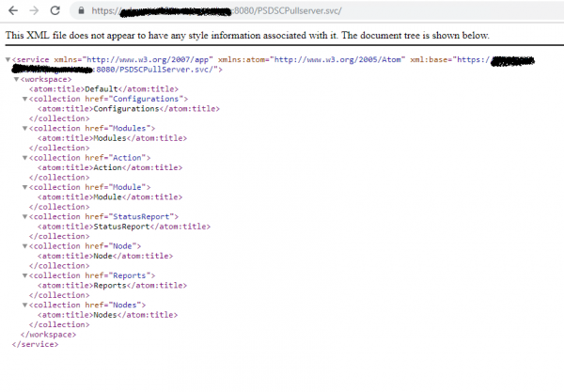The height and width of the screenshot is (392, 564).
Task: Focus the address bar URL field
Action: point(282,11)
